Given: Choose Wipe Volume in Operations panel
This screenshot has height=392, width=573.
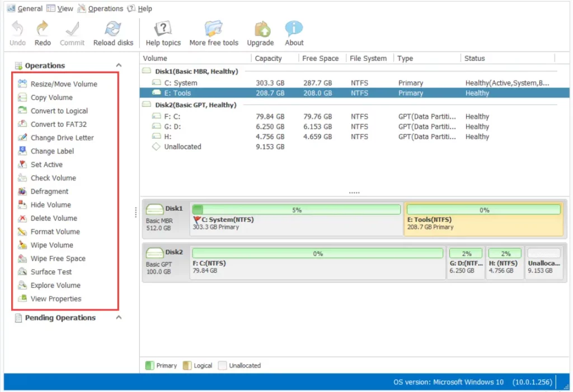Looking at the screenshot, I should click(51, 245).
